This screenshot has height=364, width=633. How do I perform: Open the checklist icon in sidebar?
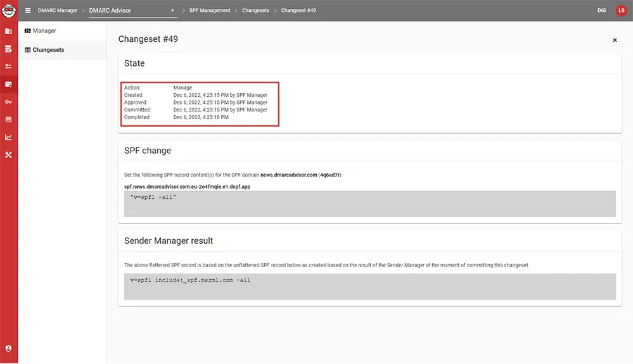coord(8,66)
